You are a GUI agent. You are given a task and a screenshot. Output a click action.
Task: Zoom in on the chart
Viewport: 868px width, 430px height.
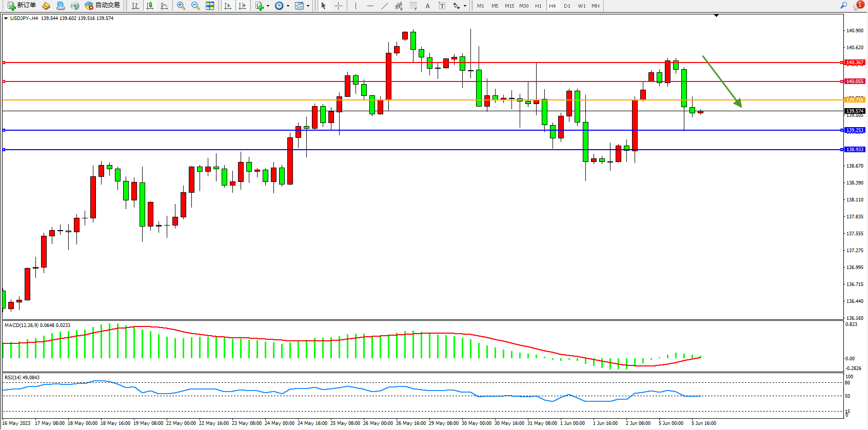pos(181,6)
